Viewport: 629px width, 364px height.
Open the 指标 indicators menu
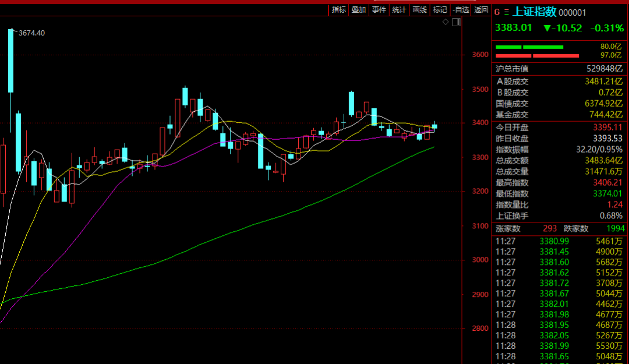339,9
